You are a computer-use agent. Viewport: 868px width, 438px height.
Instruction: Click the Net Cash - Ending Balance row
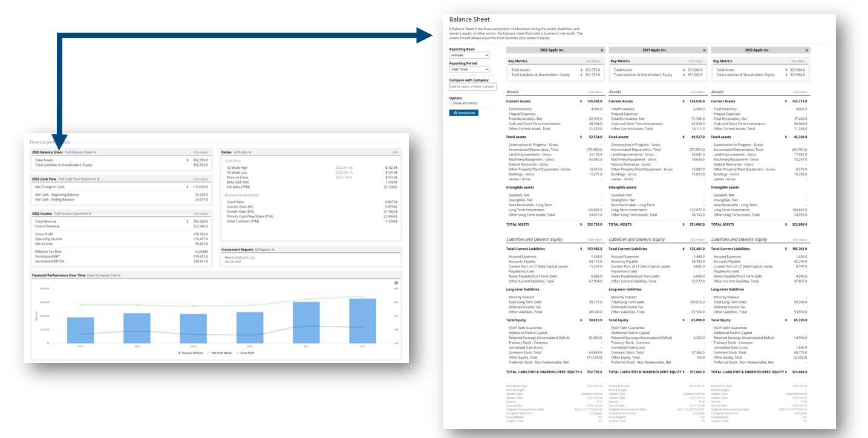(122, 200)
